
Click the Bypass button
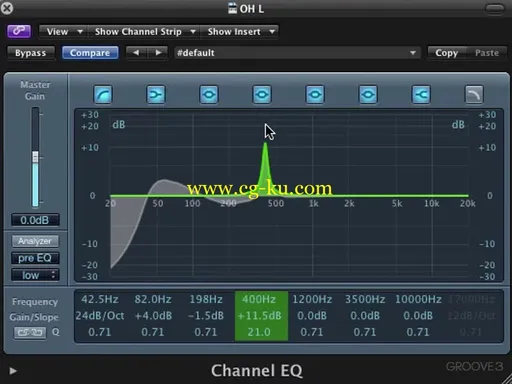coord(31,53)
